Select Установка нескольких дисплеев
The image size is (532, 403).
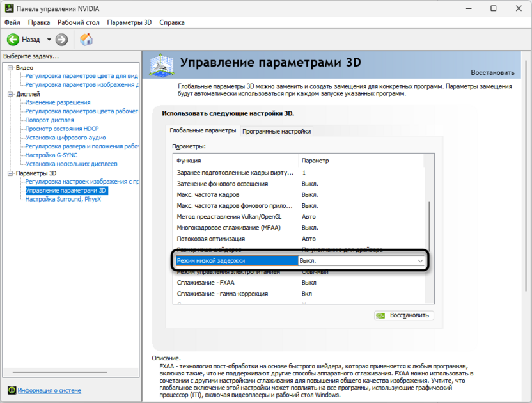click(x=71, y=164)
